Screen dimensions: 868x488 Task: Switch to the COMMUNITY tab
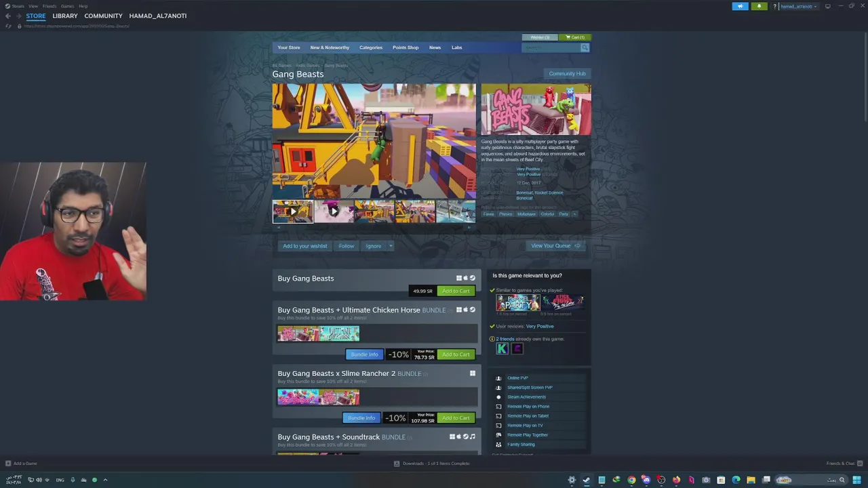pyautogui.click(x=103, y=16)
